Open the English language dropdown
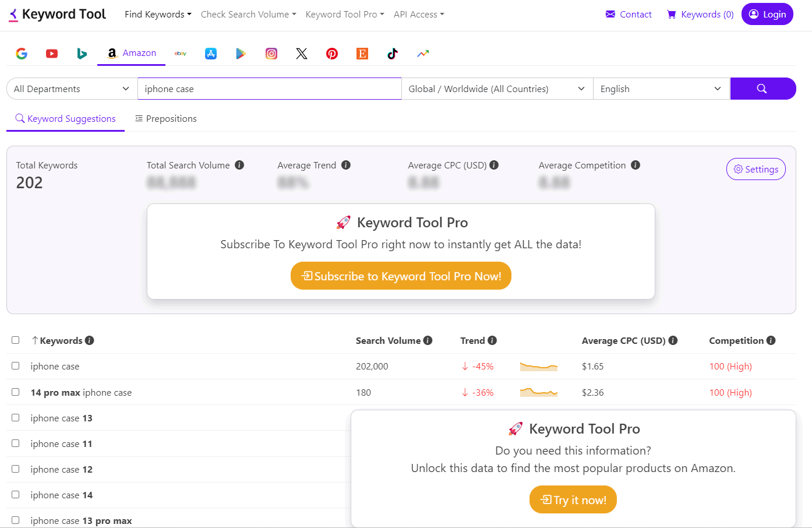Viewport: 812px width, 528px height. (661, 89)
